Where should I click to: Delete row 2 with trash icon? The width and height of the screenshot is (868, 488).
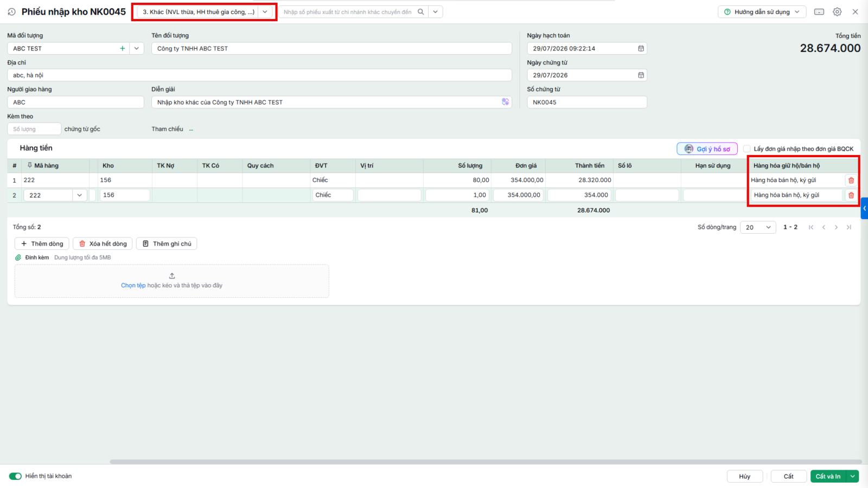pos(851,195)
